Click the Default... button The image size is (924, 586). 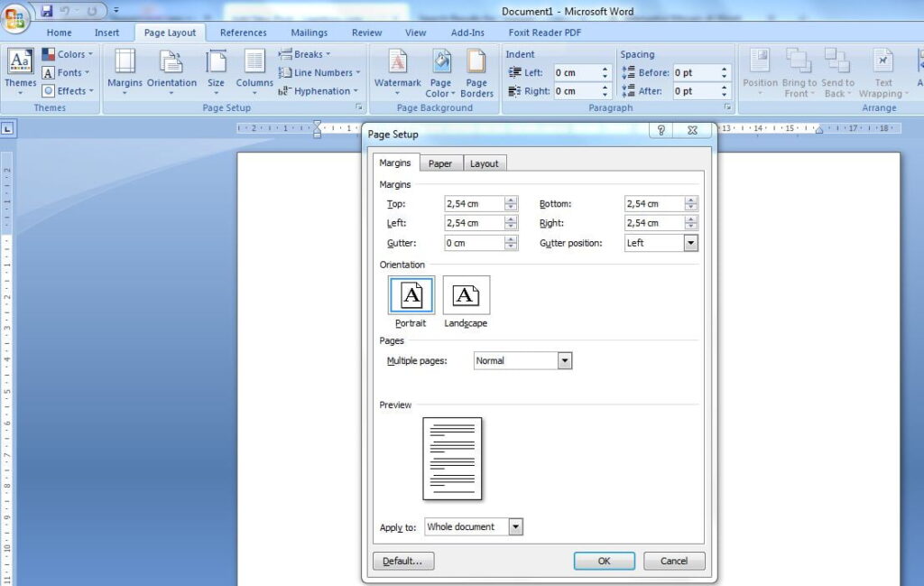click(403, 561)
